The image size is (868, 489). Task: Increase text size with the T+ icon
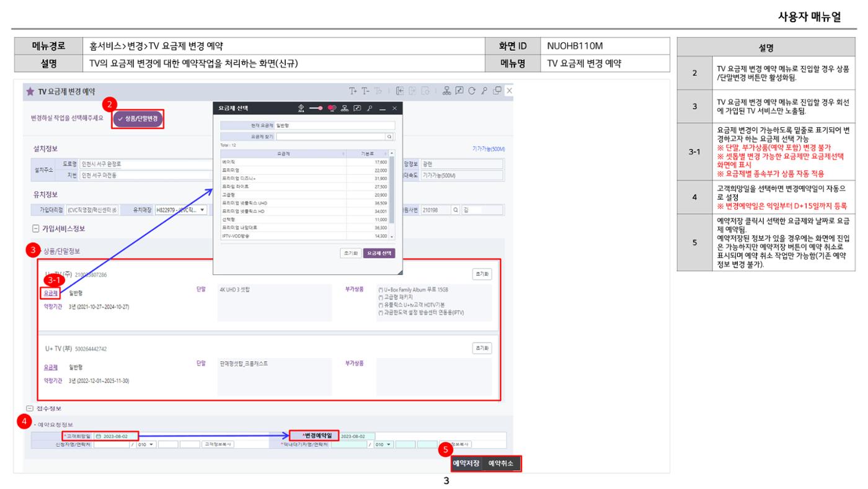[x=353, y=91]
